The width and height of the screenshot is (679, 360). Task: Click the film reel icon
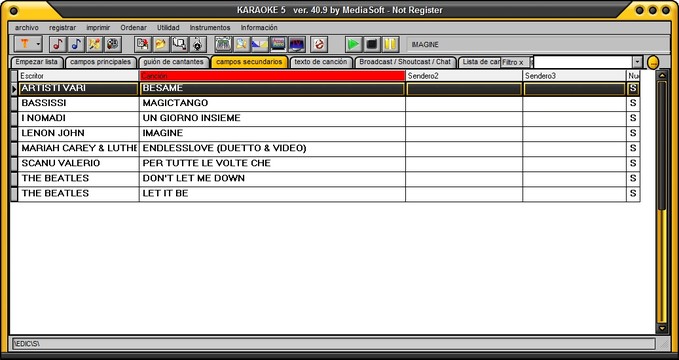click(113, 44)
